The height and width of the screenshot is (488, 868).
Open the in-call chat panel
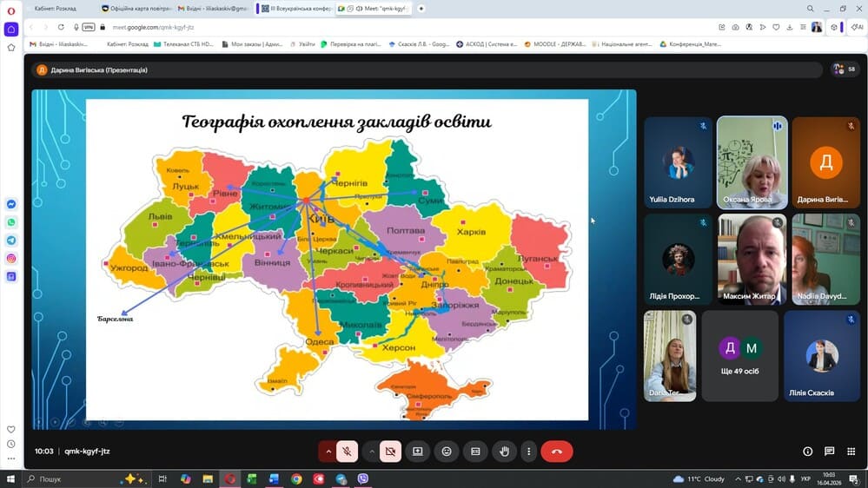(830, 452)
